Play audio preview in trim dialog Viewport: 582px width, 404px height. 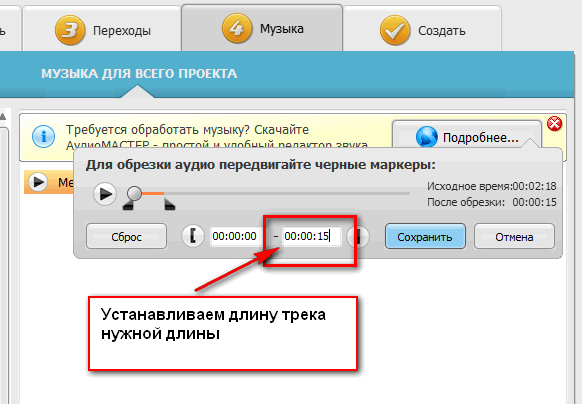point(105,194)
